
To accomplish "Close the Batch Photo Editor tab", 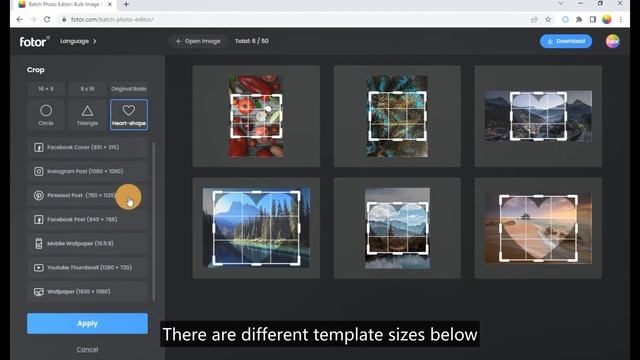I will tap(110, 4).
